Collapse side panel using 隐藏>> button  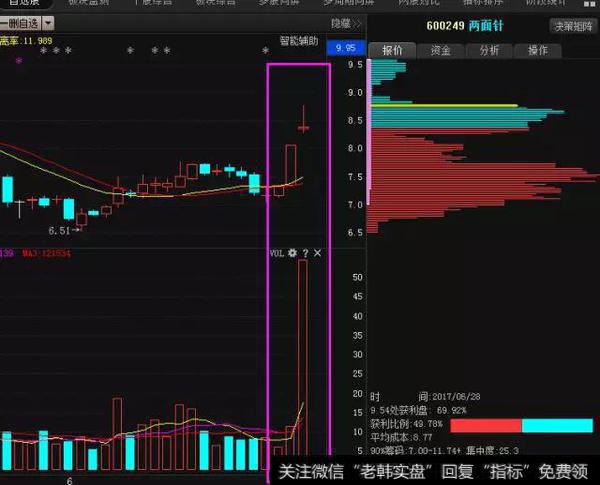coord(344,23)
